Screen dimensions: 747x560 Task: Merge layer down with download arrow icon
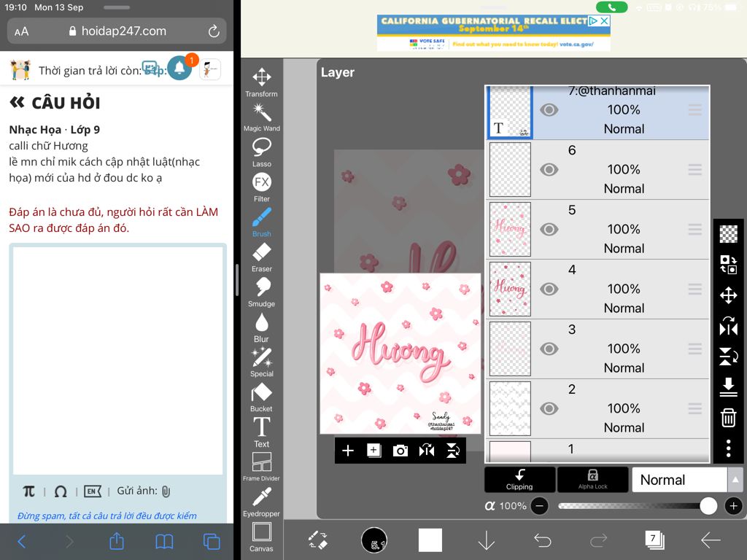click(x=729, y=387)
